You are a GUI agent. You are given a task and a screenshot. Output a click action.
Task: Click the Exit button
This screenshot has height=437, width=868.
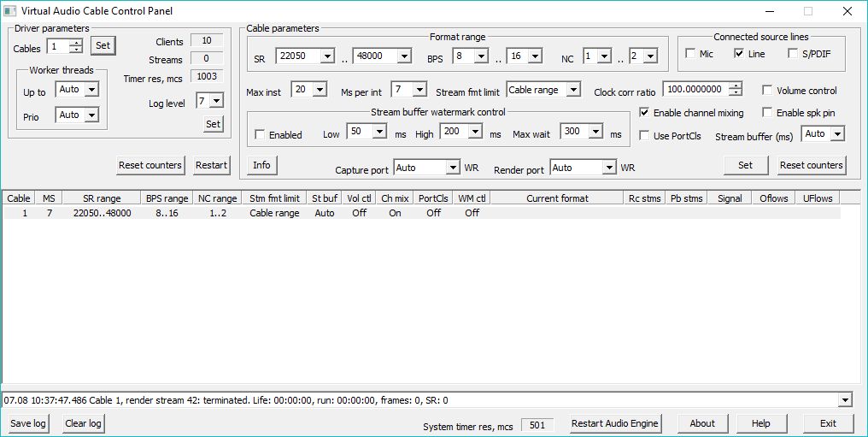(828, 423)
